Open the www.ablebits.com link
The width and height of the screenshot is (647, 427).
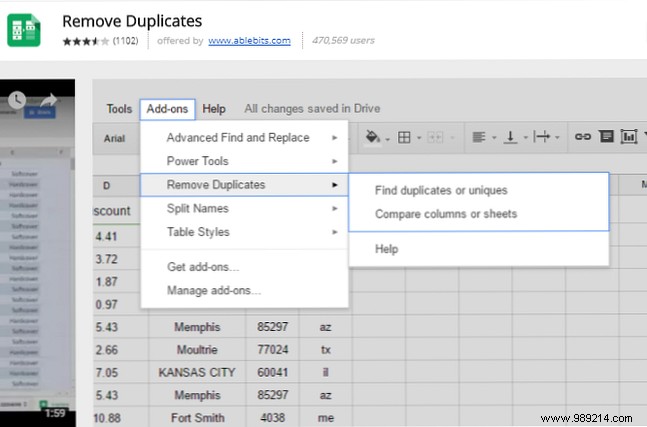249,40
